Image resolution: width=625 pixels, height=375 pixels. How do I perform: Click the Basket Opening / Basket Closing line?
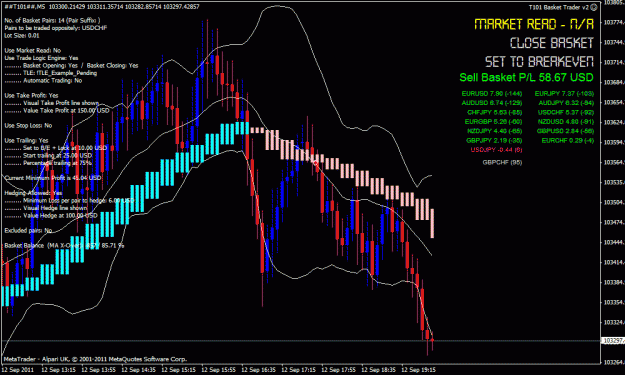click(x=71, y=65)
